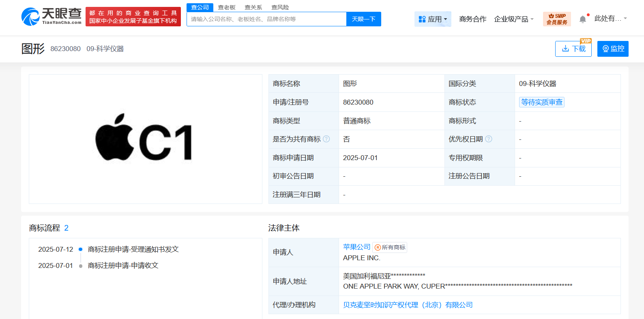
Task: Click the 所有商标 registered-mark badge
Action: 390,247
